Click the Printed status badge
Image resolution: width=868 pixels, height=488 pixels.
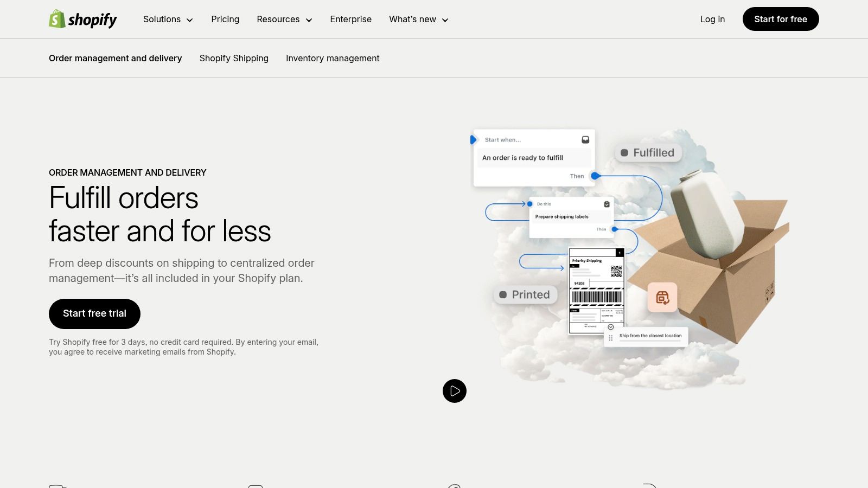(x=525, y=294)
